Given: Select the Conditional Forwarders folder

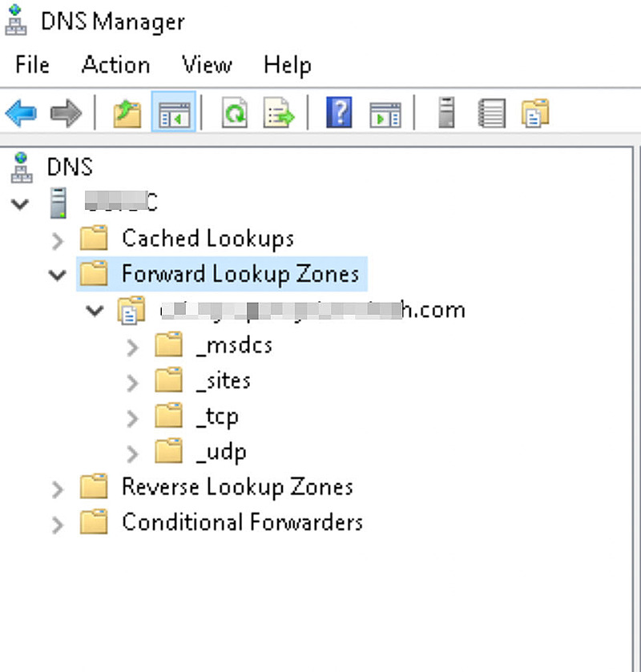Looking at the screenshot, I should click(x=241, y=523).
